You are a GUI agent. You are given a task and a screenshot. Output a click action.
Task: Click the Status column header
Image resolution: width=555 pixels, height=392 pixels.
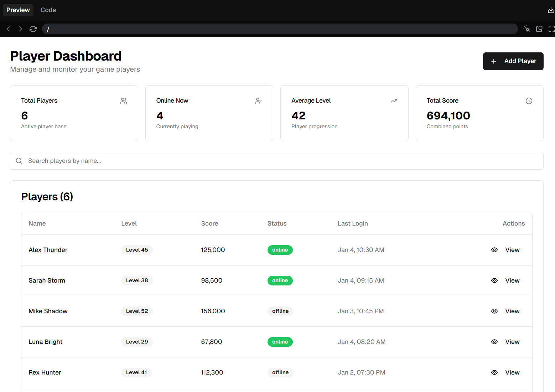click(x=277, y=223)
